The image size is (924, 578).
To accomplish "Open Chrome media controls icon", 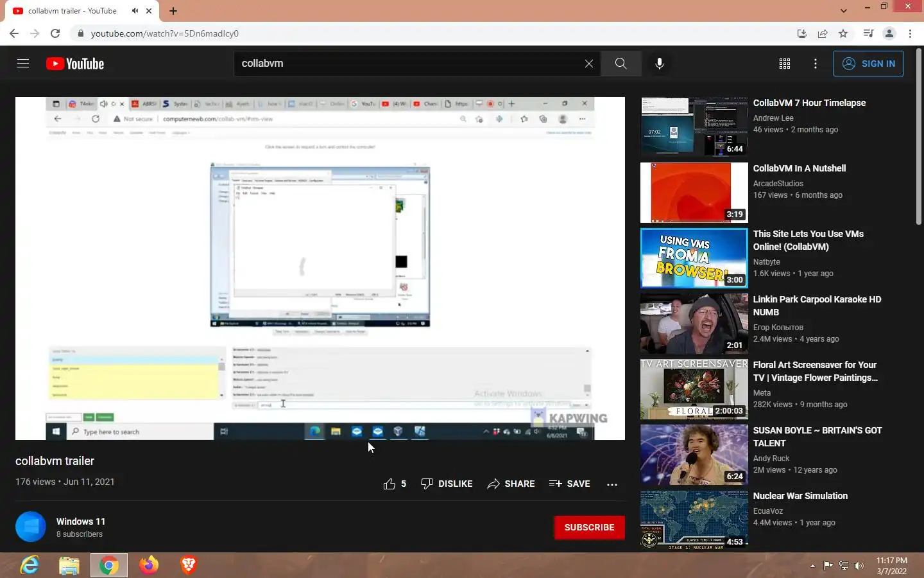I will (868, 33).
